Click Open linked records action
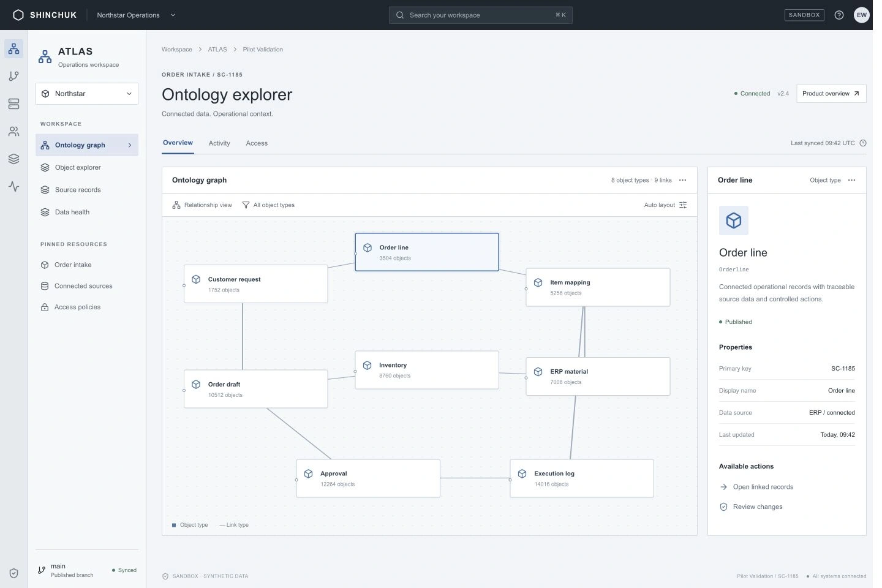The height and width of the screenshot is (588, 882). point(757,487)
